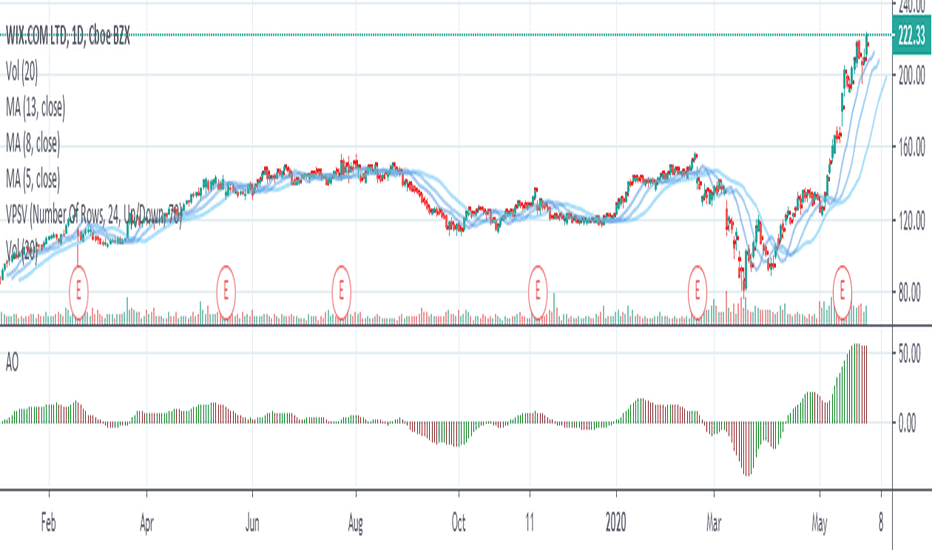Screen dimensions: 932x550
Task: Click the May label on the time axis
Action: point(819,523)
